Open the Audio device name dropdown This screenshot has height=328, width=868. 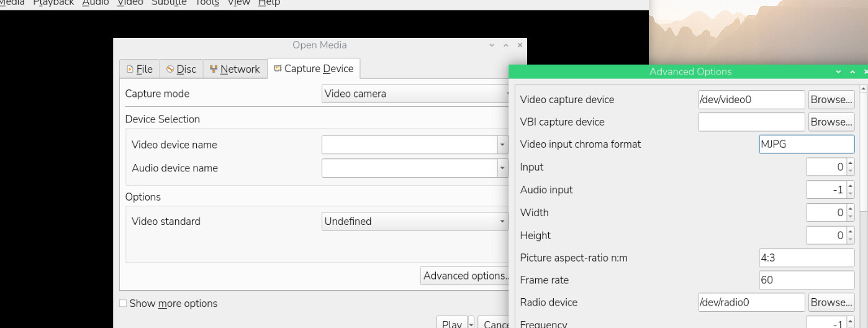[502, 168]
